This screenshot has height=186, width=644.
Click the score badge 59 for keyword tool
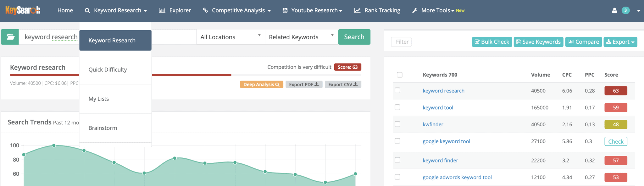616,108
